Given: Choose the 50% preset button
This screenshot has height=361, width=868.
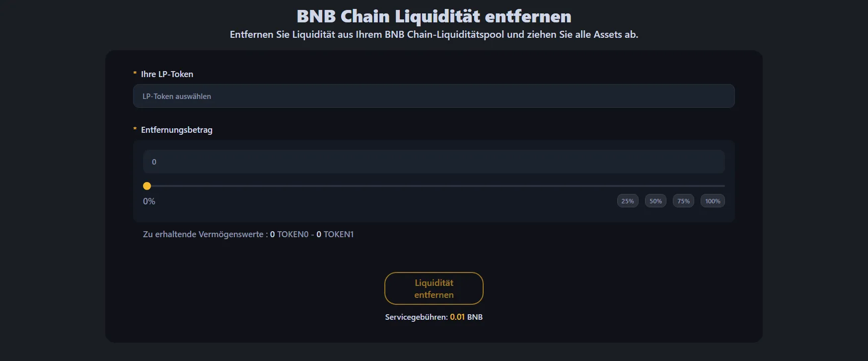Looking at the screenshot, I should [655, 201].
